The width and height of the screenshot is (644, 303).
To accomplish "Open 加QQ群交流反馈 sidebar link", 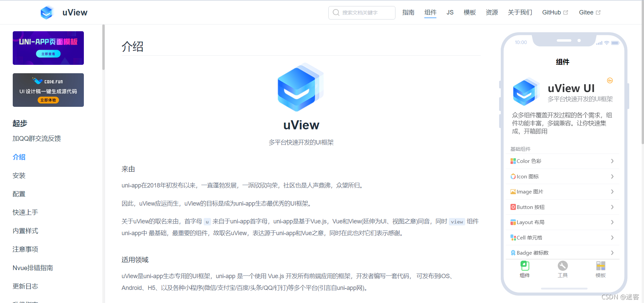I will point(37,138).
